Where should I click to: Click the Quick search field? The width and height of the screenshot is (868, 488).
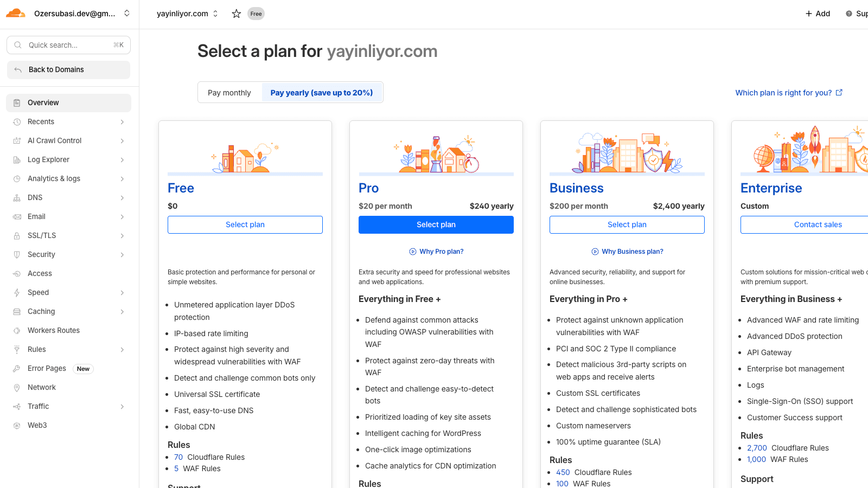click(68, 45)
